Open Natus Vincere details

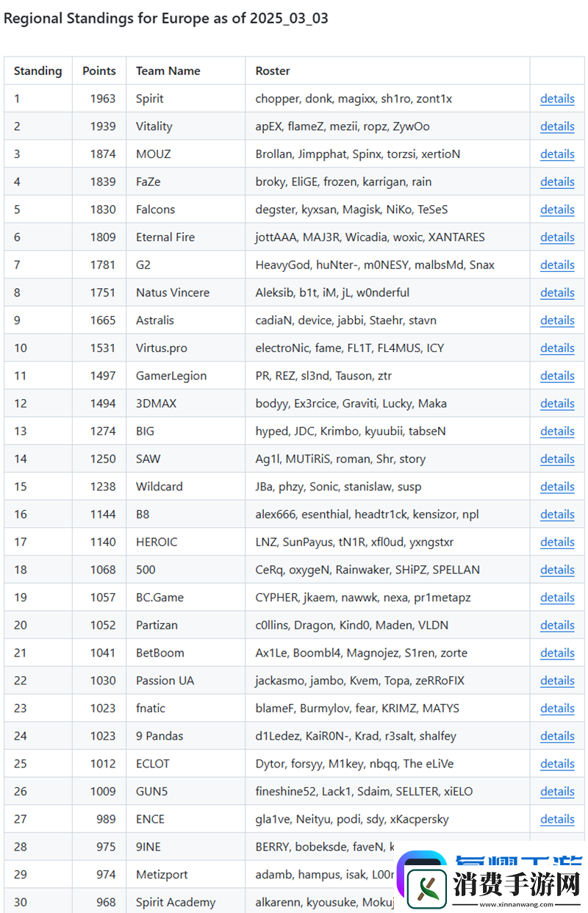pos(557,293)
